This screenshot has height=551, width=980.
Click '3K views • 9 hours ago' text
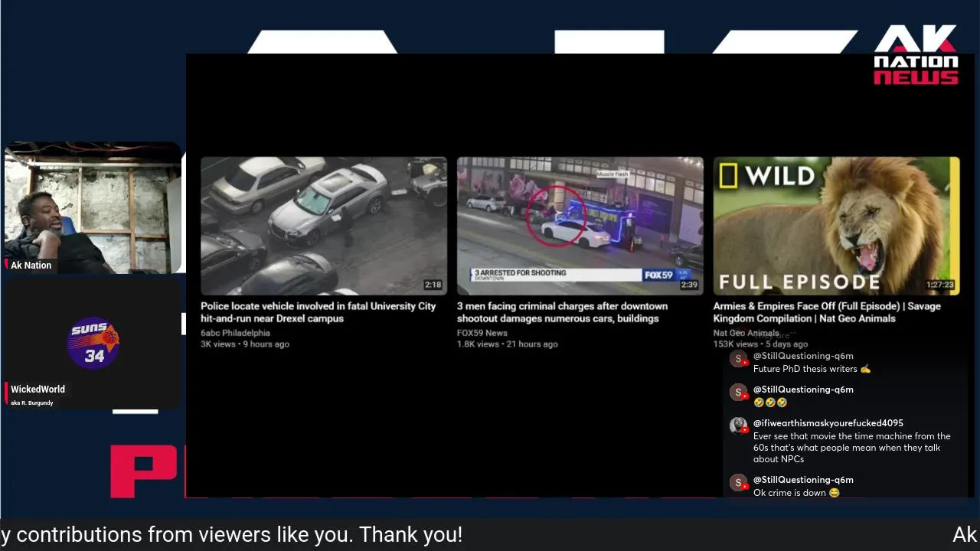coord(245,344)
